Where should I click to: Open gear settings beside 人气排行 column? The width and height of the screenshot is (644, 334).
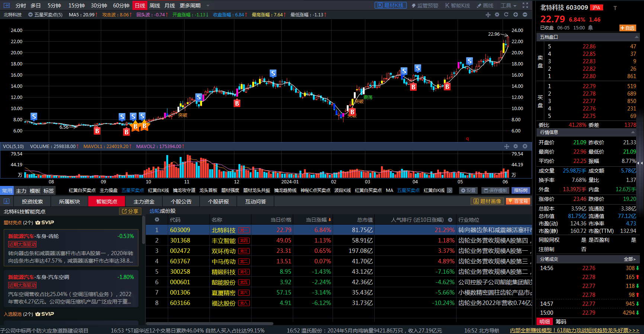450,219
